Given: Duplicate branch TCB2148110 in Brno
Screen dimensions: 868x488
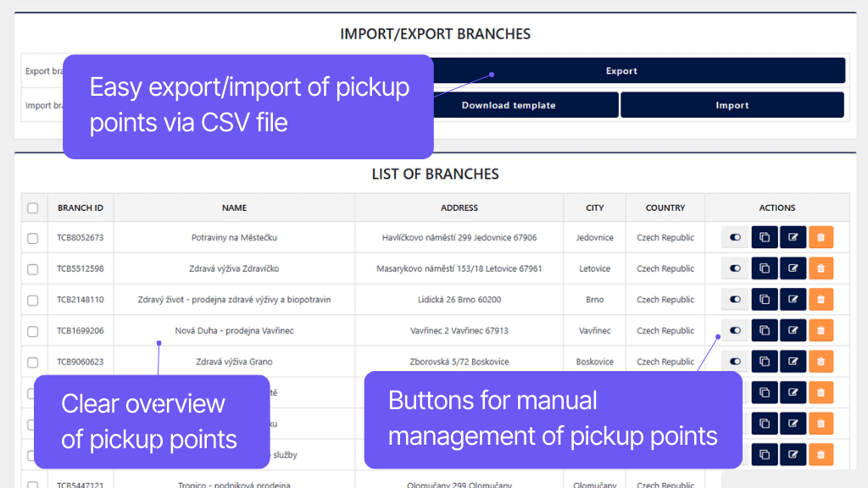Looking at the screenshot, I should [765, 299].
